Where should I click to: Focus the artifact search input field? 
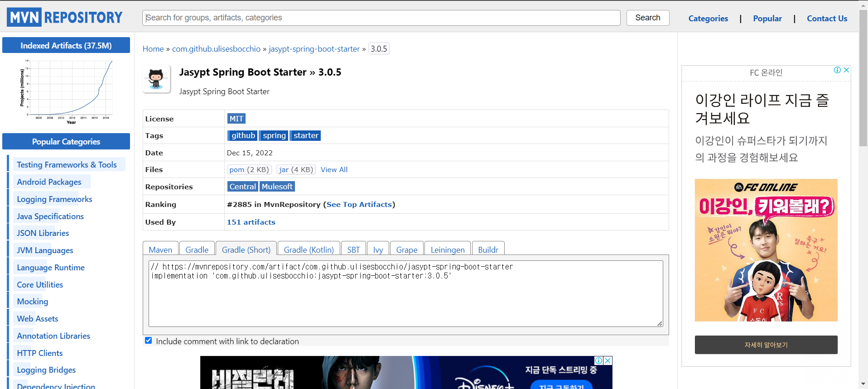[381, 18]
